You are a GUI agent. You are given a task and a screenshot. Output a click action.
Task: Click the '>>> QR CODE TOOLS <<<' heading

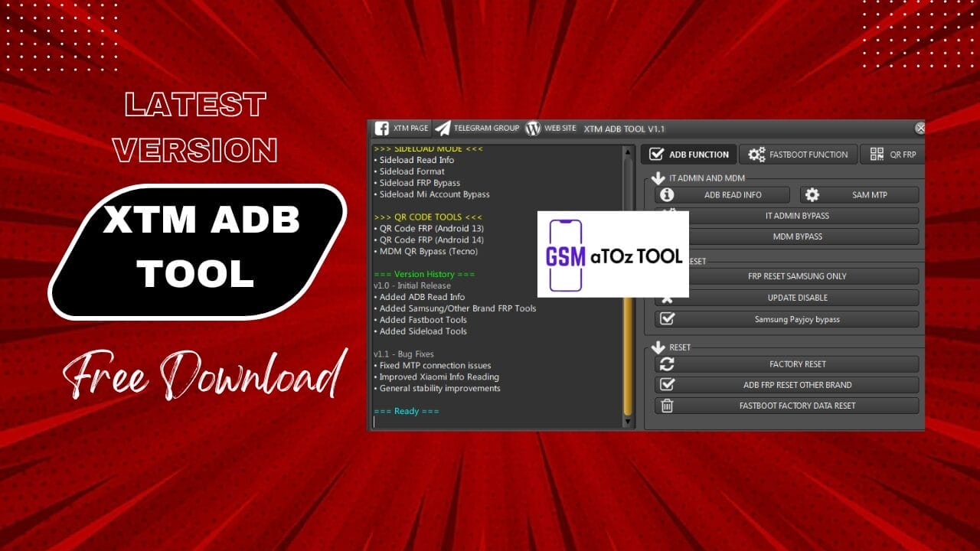pyautogui.click(x=428, y=217)
